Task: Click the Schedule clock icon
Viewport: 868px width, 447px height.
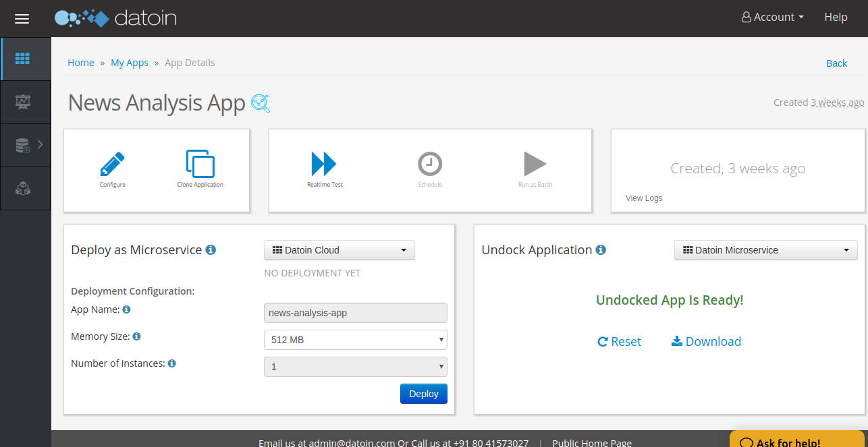Action: tap(430, 164)
